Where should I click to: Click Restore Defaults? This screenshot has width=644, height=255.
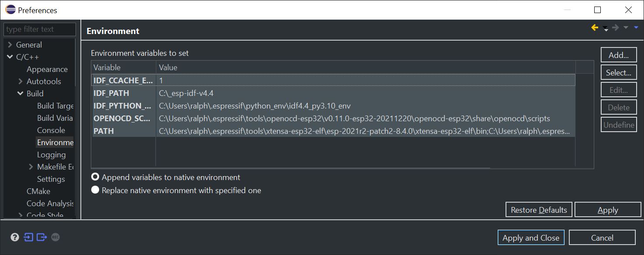pyautogui.click(x=538, y=209)
